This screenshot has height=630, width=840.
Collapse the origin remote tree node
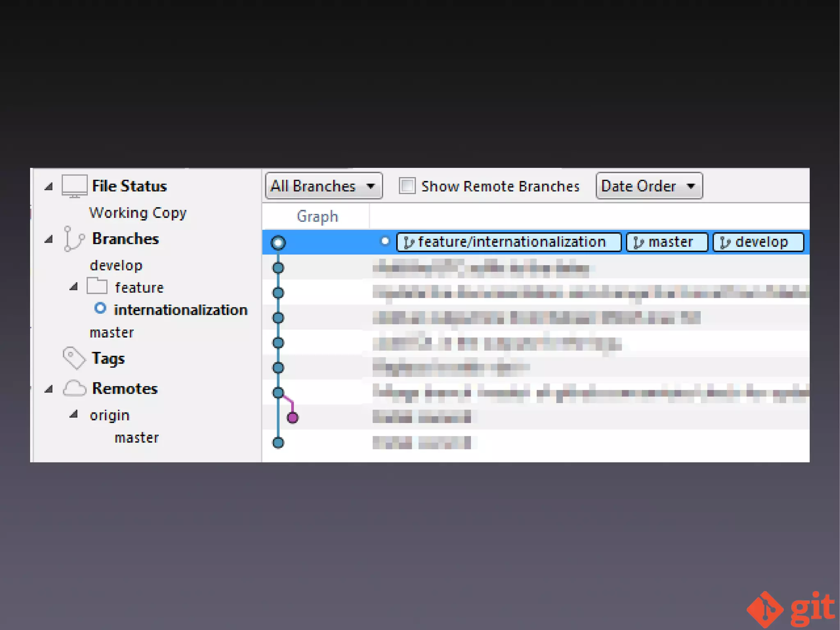point(74,415)
